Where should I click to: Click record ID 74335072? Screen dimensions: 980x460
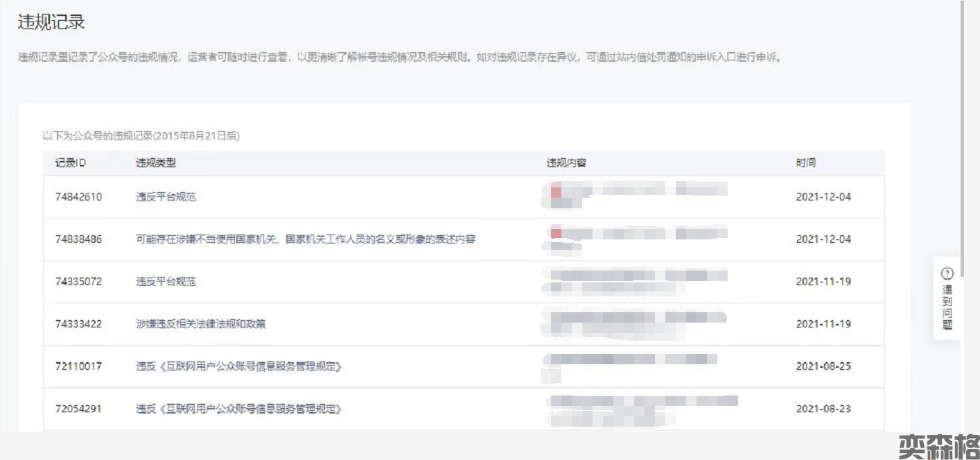78,282
